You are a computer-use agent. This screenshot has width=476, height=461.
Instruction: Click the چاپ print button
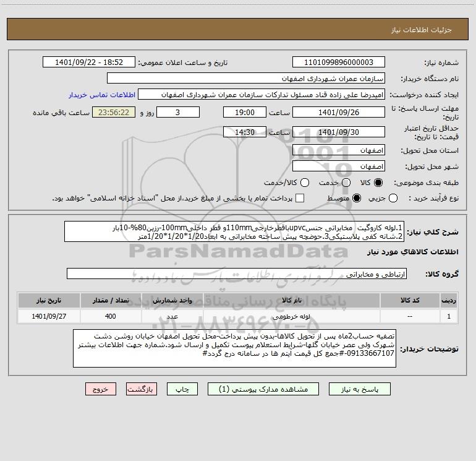pyautogui.click(x=182, y=389)
